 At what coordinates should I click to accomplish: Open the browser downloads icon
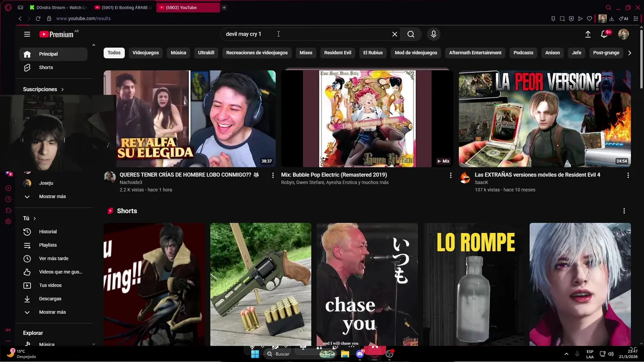click(611, 19)
